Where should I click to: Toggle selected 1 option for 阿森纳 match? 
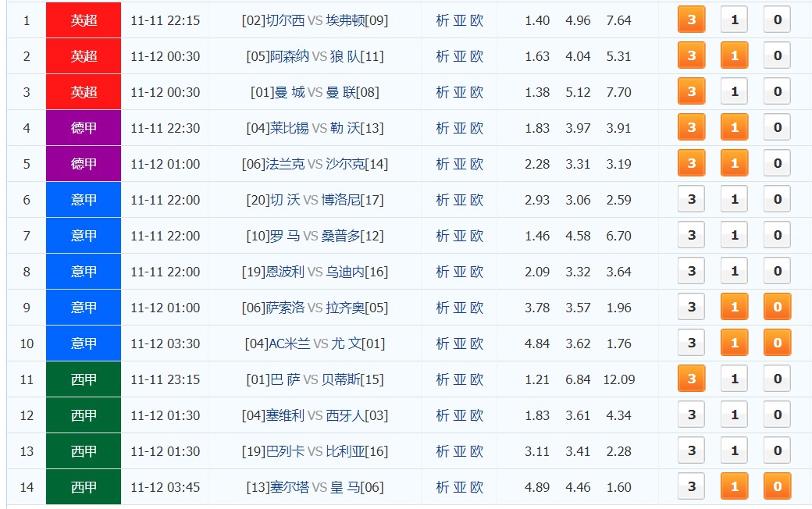(735, 55)
